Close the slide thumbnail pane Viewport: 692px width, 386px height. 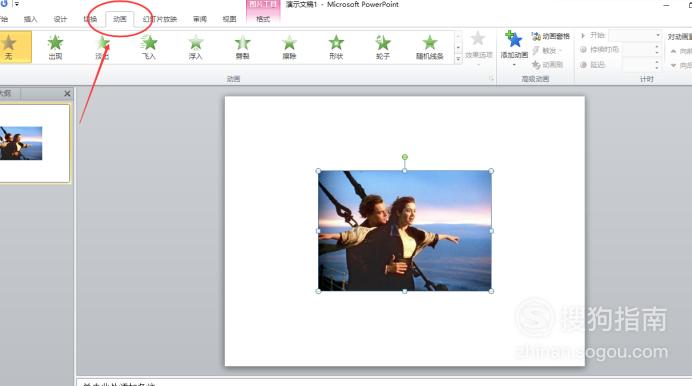(x=67, y=94)
